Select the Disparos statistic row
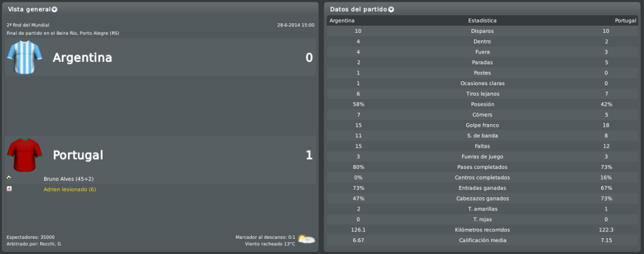This screenshot has height=254, width=644. 482,31
